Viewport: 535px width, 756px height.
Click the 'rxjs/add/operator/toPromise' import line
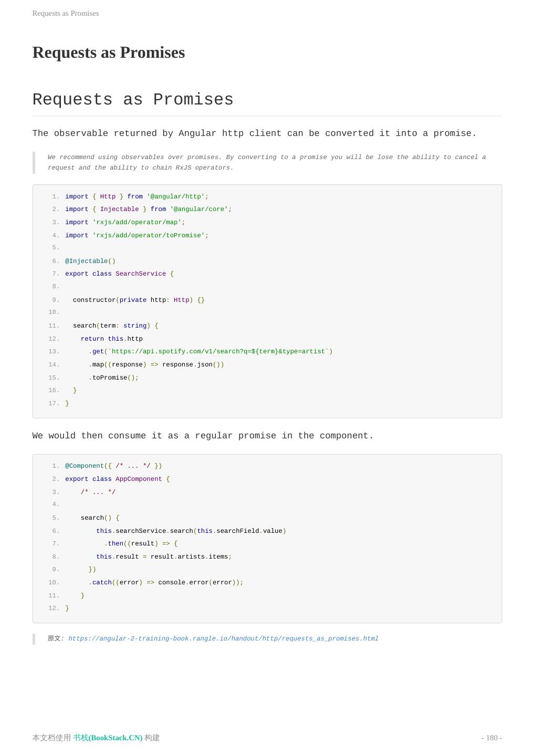(137, 236)
